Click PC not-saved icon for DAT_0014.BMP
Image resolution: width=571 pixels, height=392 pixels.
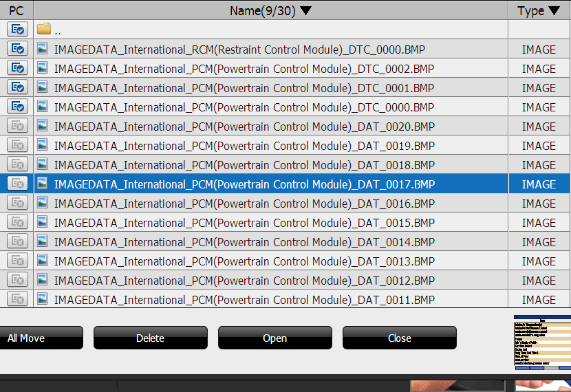pyautogui.click(x=17, y=241)
